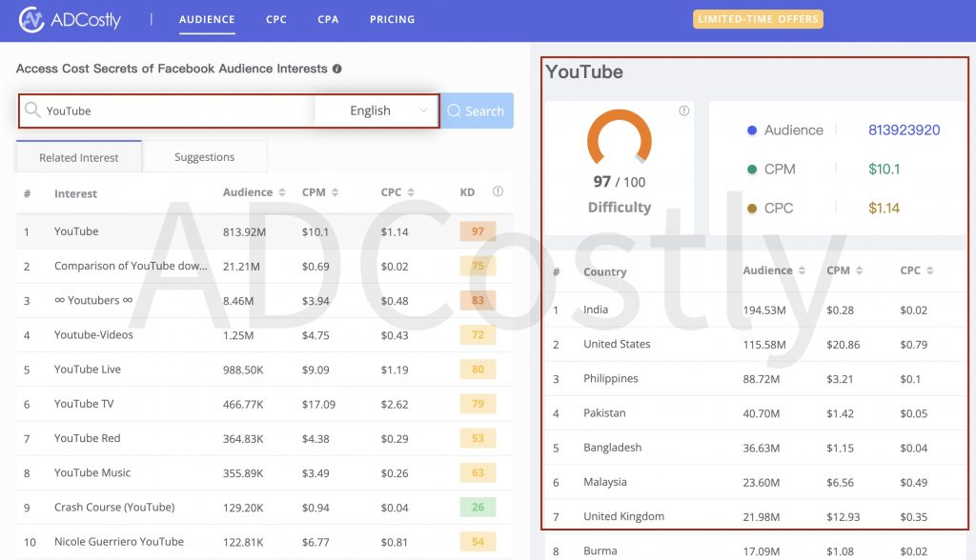Viewport: 976px width, 560px height.
Task: Select the YouTube Red interest
Action: click(x=265, y=439)
